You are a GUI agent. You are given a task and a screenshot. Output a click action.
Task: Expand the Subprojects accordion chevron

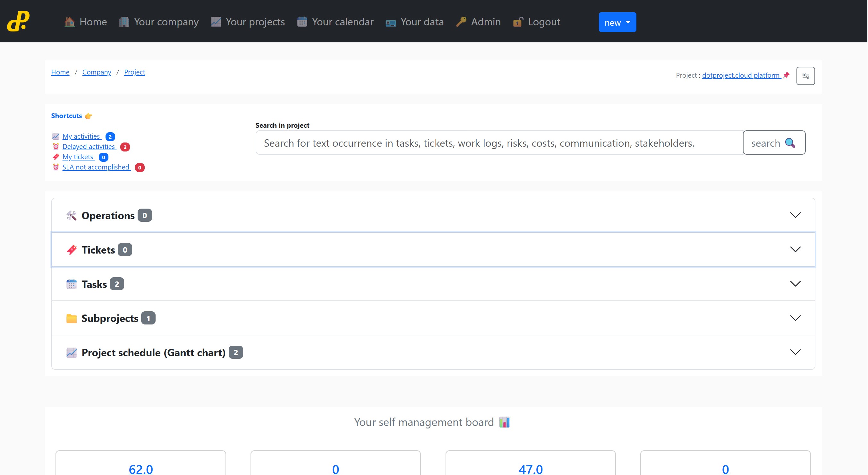(x=795, y=318)
